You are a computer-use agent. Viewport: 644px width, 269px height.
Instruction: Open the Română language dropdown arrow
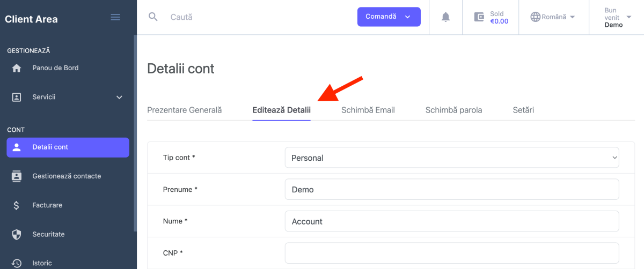pyautogui.click(x=572, y=17)
